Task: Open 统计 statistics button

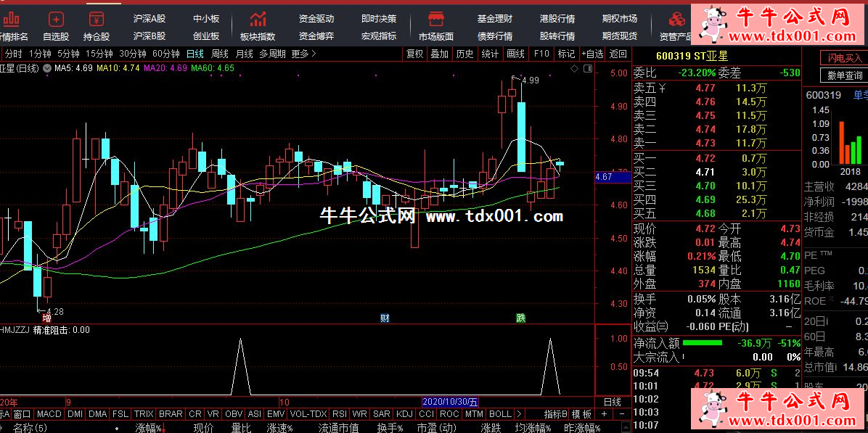Action: click(490, 54)
